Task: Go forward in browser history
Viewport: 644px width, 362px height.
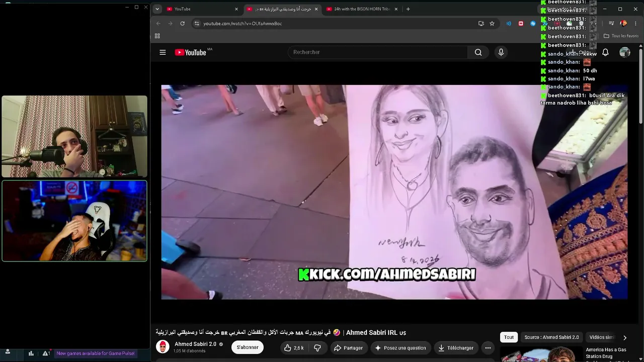Action: point(170,23)
